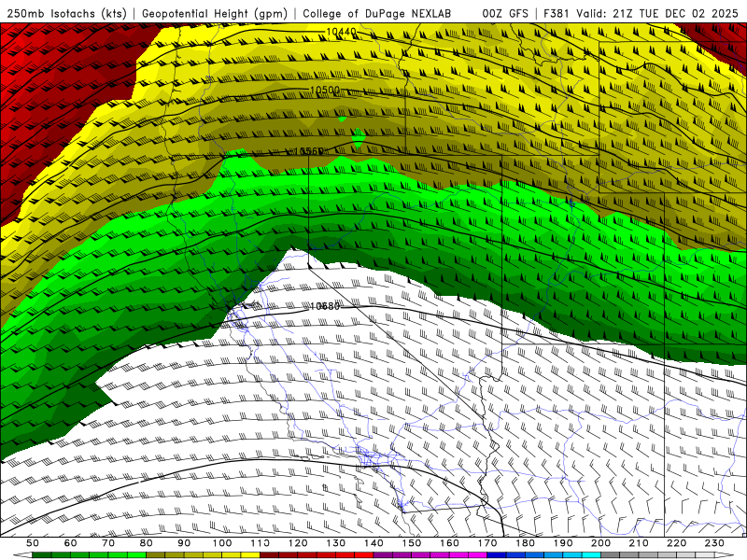The height and width of the screenshot is (560, 747).
Task: Click the "250mb Isotachs (kts)" title text
Action: [67, 13]
